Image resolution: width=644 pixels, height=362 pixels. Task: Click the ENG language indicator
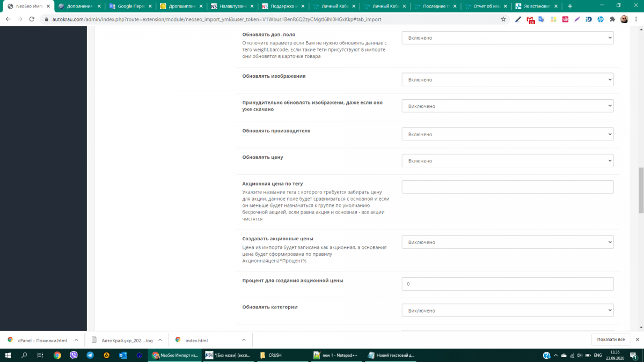point(597,355)
